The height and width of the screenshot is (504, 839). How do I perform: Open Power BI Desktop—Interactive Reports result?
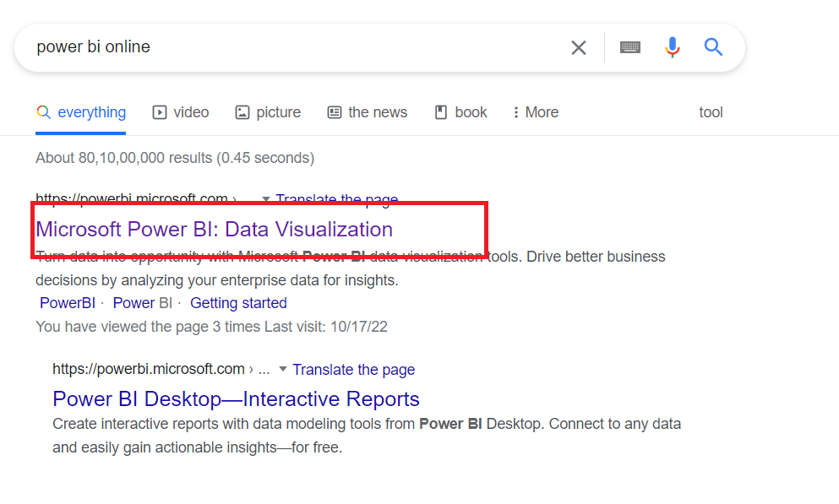pos(236,398)
